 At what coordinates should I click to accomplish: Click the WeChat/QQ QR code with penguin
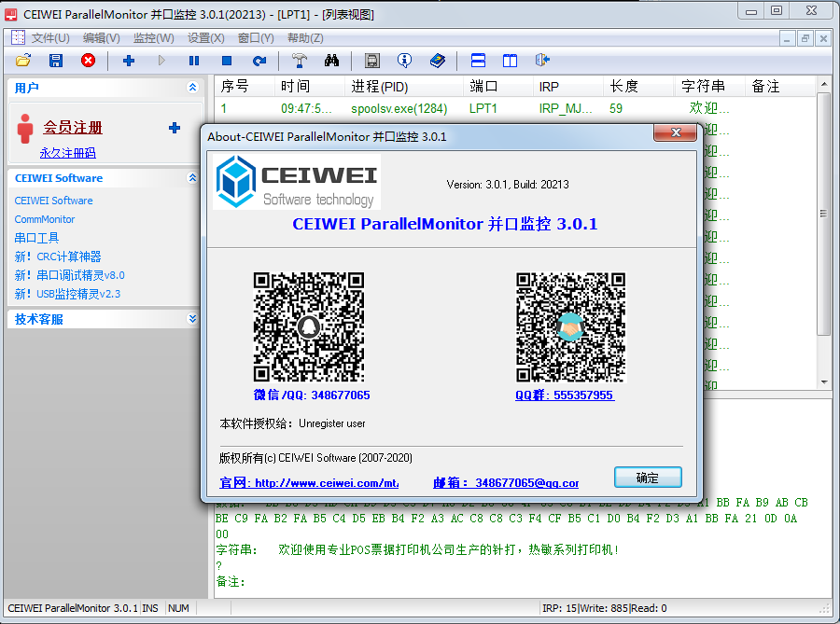[x=309, y=327]
